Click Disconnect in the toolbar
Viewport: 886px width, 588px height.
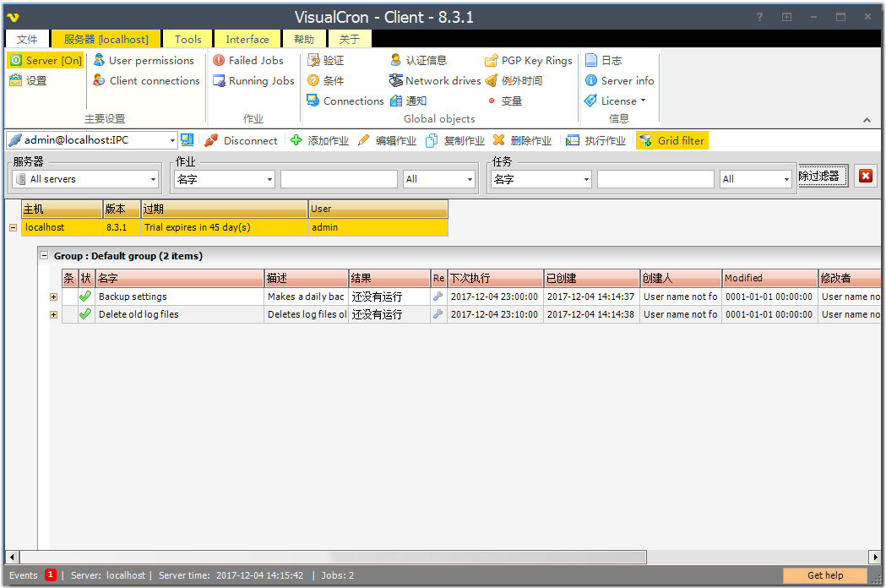pos(242,141)
